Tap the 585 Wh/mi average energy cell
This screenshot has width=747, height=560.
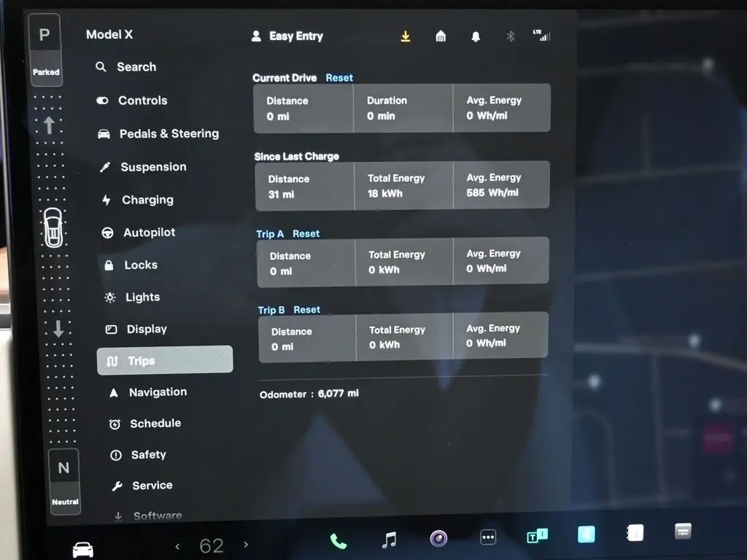tap(502, 184)
